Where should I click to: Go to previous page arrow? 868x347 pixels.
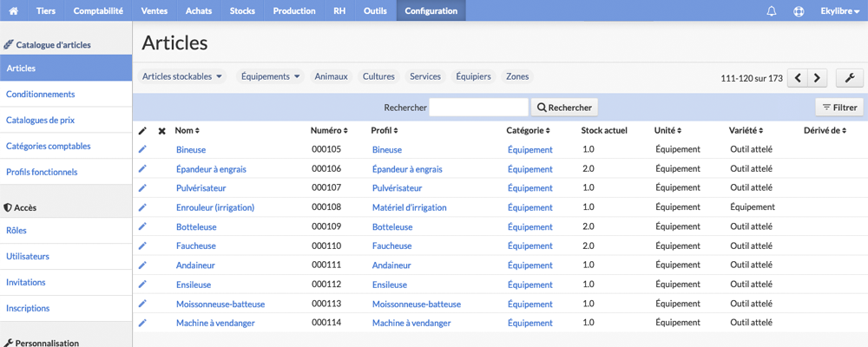tap(798, 78)
